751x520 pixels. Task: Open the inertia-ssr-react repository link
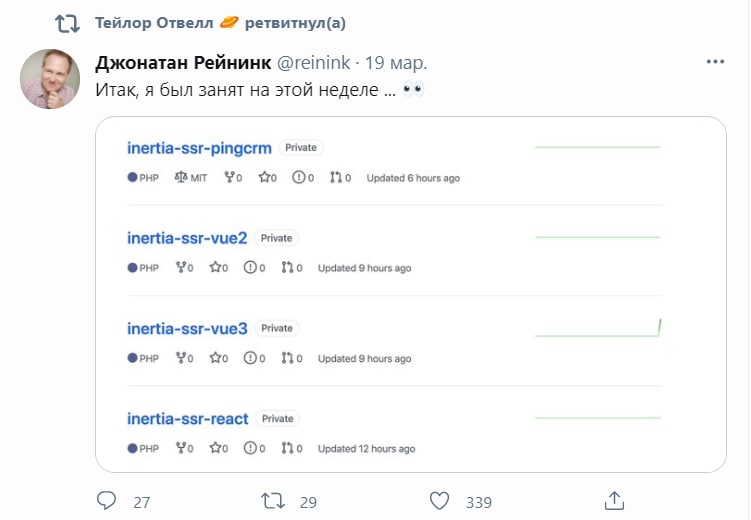[x=188, y=419]
